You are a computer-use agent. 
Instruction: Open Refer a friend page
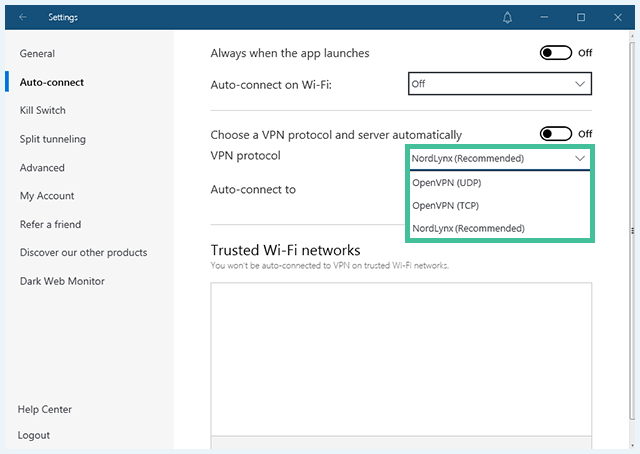pyautogui.click(x=50, y=224)
